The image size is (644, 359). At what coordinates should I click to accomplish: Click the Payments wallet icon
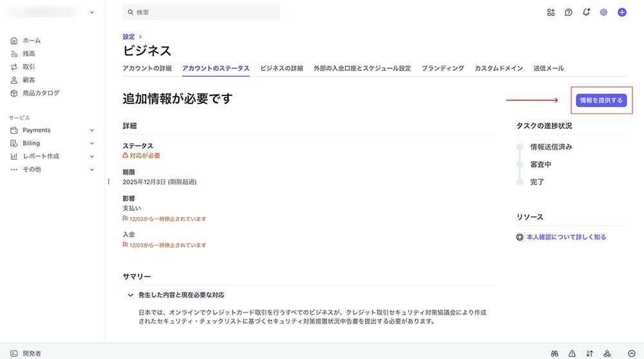click(x=14, y=130)
